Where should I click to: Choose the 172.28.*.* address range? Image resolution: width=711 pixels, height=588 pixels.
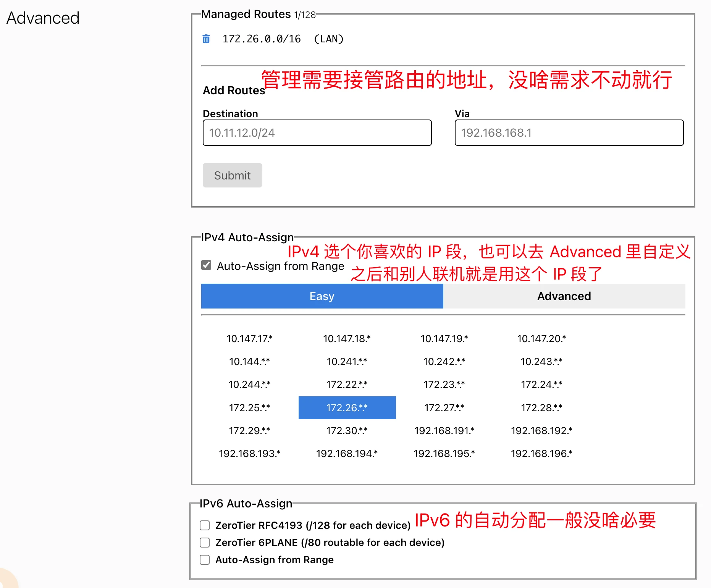[x=541, y=408]
